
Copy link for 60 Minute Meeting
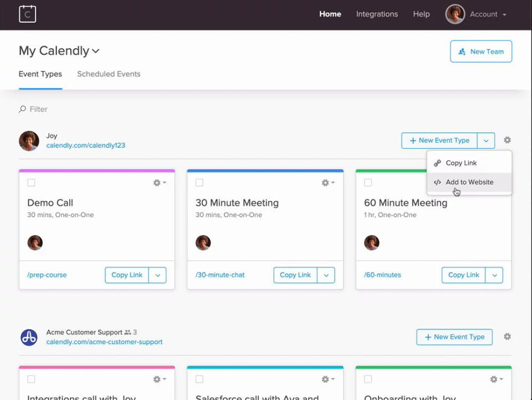[x=463, y=275]
